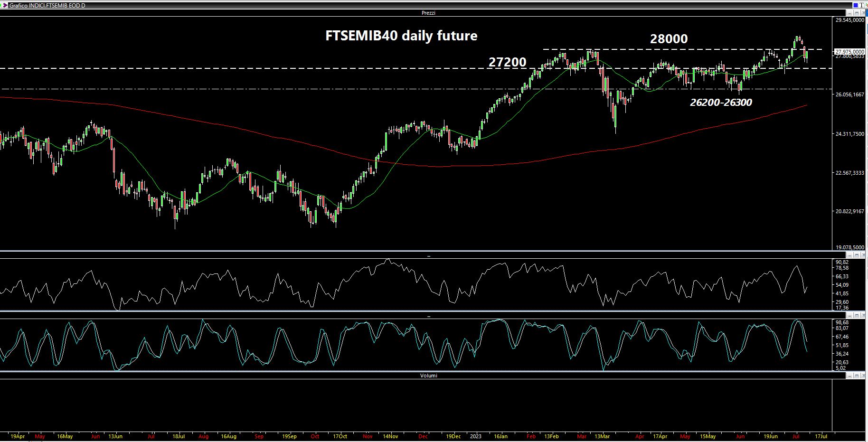868x442 pixels.
Task: Click the 20.822,9167 axis value
Action: (x=850, y=211)
